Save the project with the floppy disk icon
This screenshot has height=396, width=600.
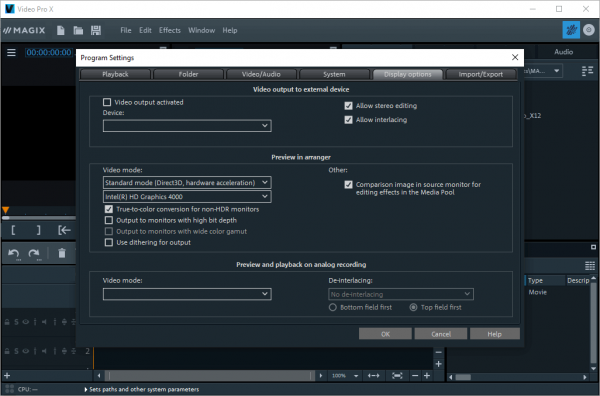tap(96, 30)
